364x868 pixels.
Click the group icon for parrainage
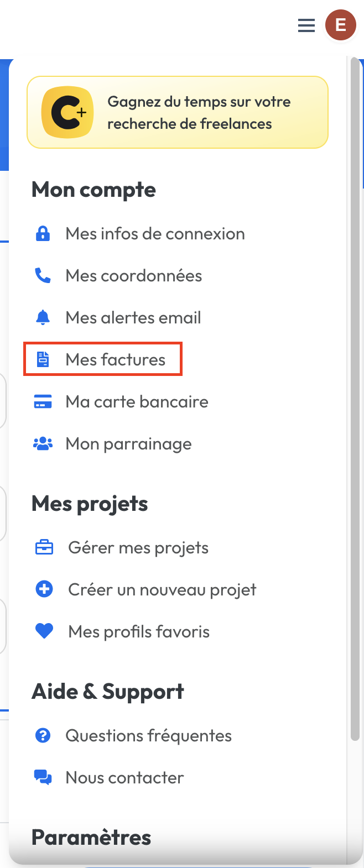43,444
